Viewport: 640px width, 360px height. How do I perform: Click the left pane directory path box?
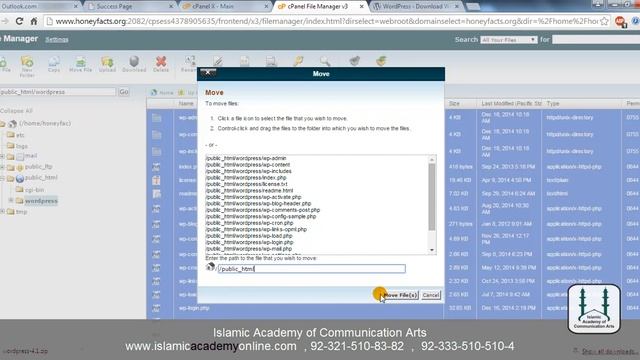point(58,92)
